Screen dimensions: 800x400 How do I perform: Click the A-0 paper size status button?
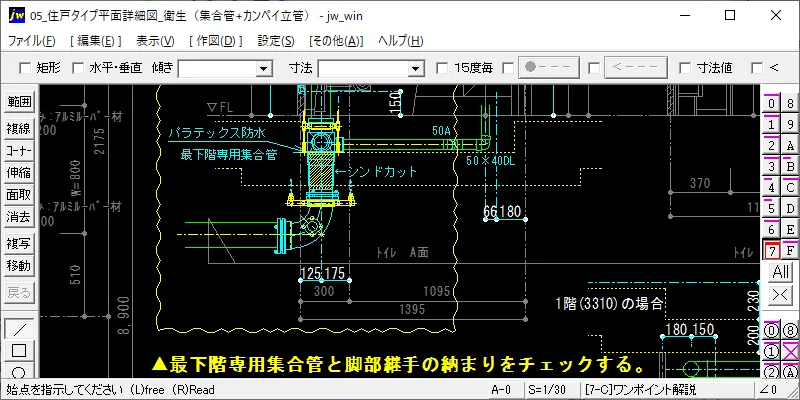pyautogui.click(x=506, y=390)
